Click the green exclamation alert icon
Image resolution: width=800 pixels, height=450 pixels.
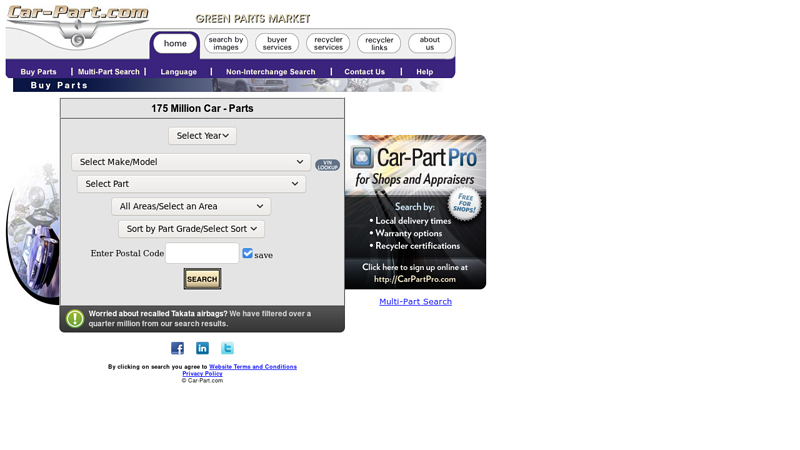tap(74, 318)
